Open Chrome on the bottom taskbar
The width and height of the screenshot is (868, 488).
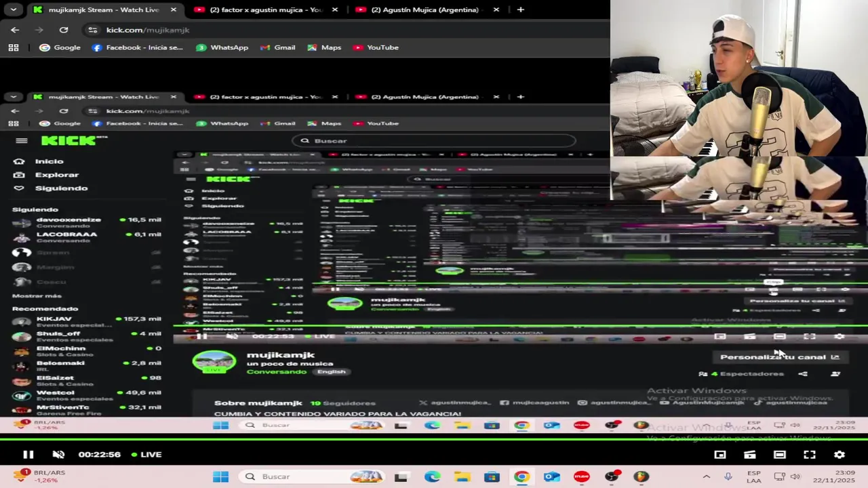521,476
